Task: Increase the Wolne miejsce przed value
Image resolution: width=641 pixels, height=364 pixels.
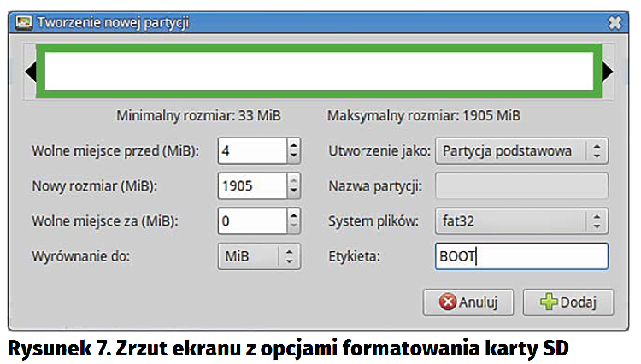Action: (293, 146)
